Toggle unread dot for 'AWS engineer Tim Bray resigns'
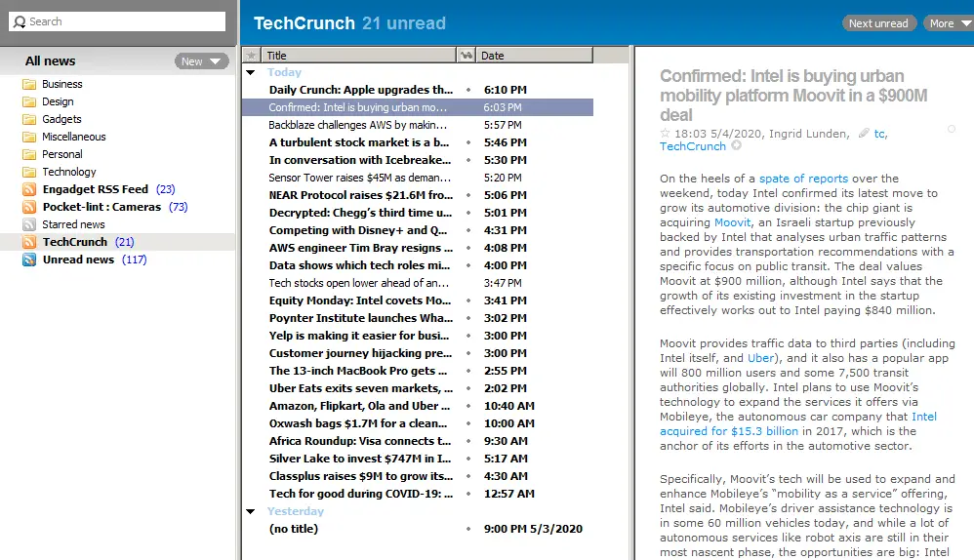 468,249
